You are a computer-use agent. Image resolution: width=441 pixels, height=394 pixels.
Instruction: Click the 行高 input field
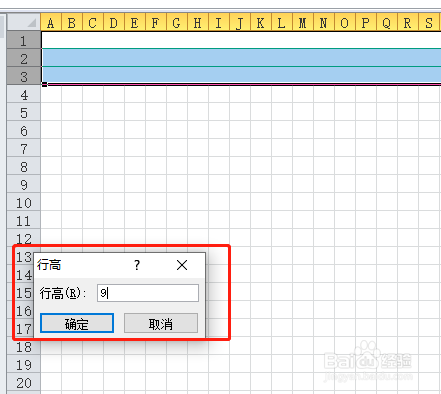pyautogui.click(x=148, y=293)
